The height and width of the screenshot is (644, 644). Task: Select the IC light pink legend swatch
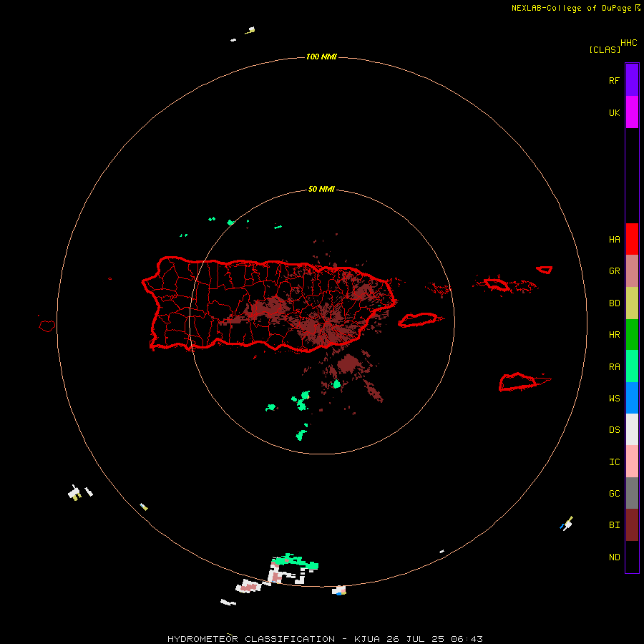coord(632,462)
